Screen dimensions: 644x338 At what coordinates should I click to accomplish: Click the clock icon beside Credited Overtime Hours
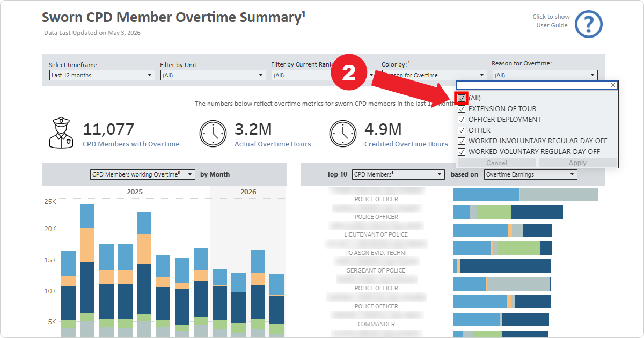[x=343, y=134]
